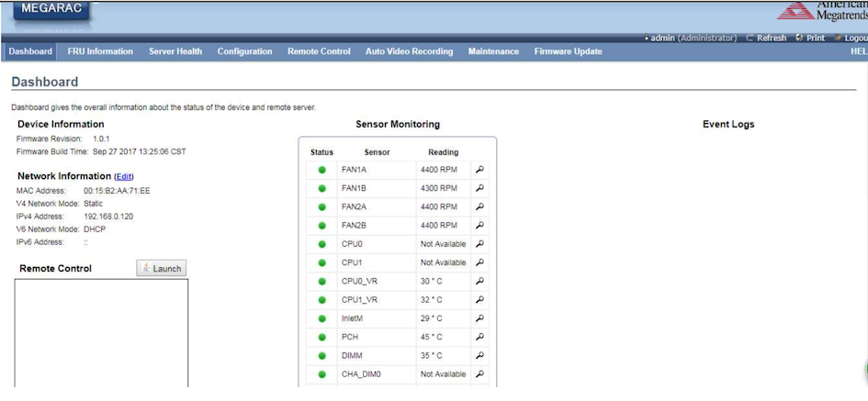
Task: Click the remote control preview box
Action: [x=101, y=332]
